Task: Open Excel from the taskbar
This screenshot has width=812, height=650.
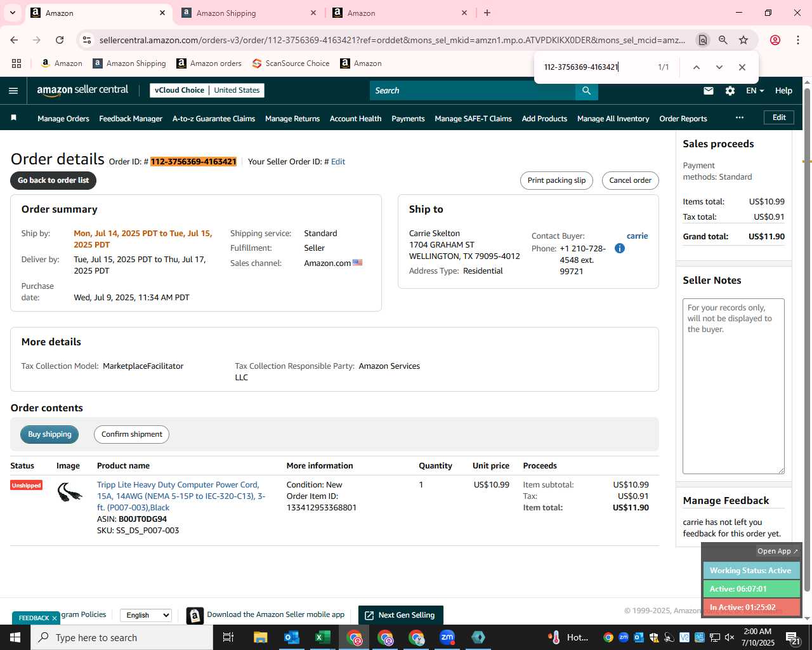Action: [322, 637]
